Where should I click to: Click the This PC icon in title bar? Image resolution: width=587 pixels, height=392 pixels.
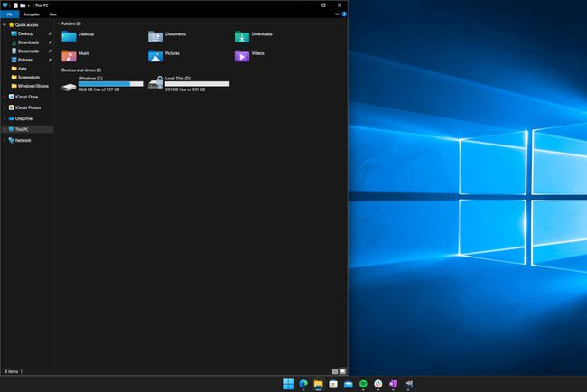tap(5, 5)
